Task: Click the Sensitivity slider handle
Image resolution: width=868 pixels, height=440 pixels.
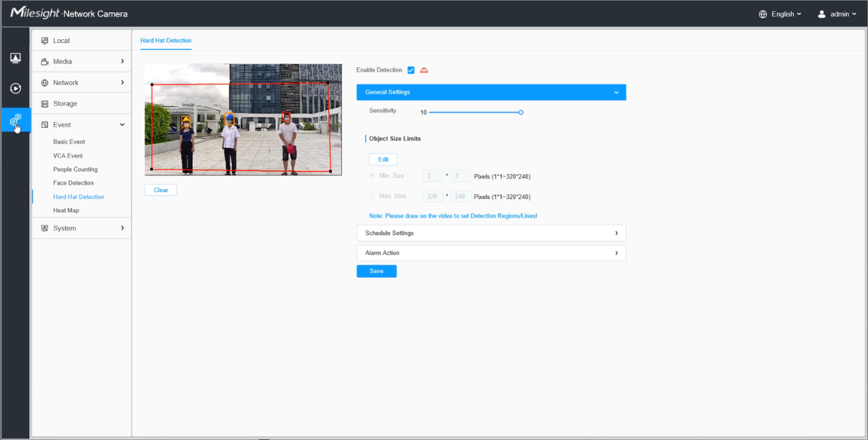Action: (521, 112)
